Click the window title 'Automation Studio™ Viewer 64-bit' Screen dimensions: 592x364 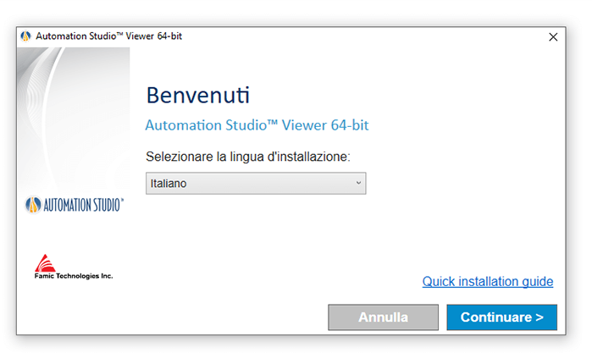coord(108,36)
